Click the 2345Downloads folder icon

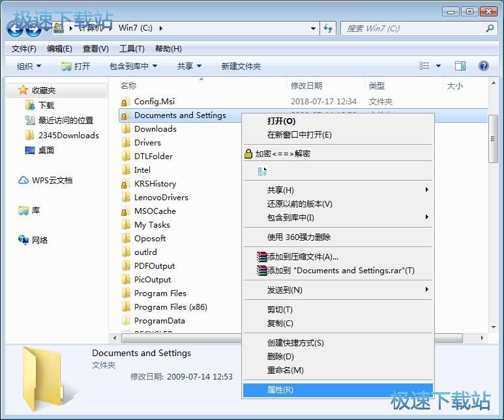point(29,135)
